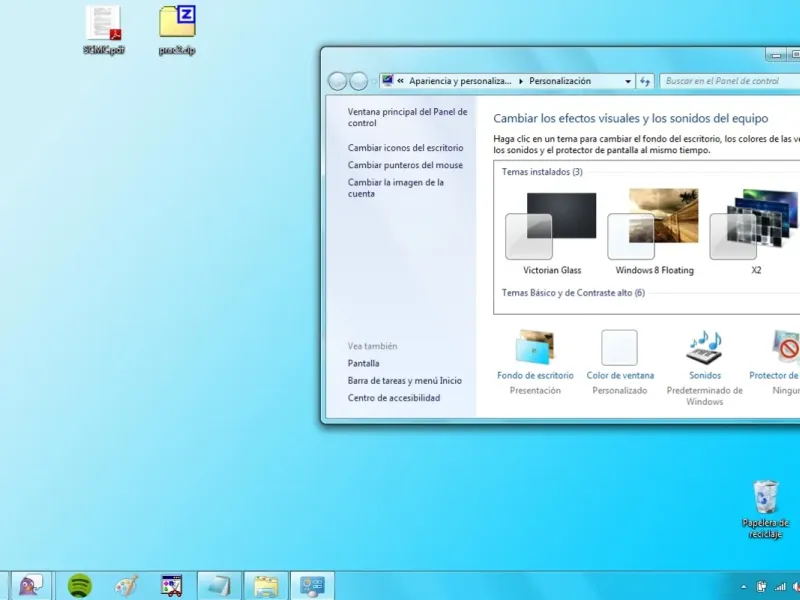Open the address bar history dropdown
800x600 pixels.
pyautogui.click(x=628, y=81)
